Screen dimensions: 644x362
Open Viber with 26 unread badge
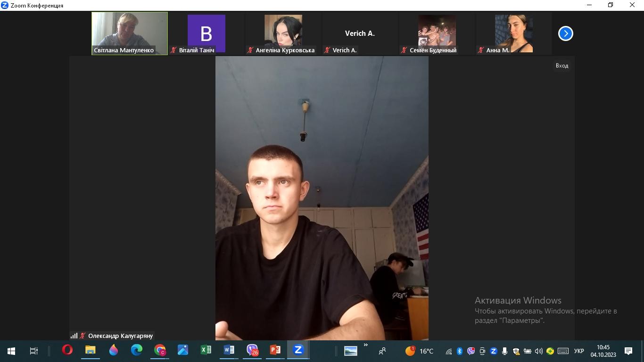point(252,350)
